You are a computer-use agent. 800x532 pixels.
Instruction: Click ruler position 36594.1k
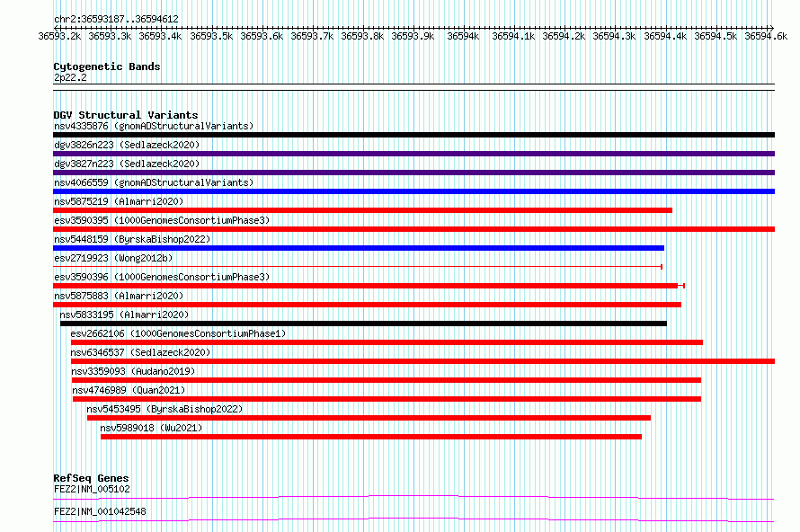tap(513, 36)
